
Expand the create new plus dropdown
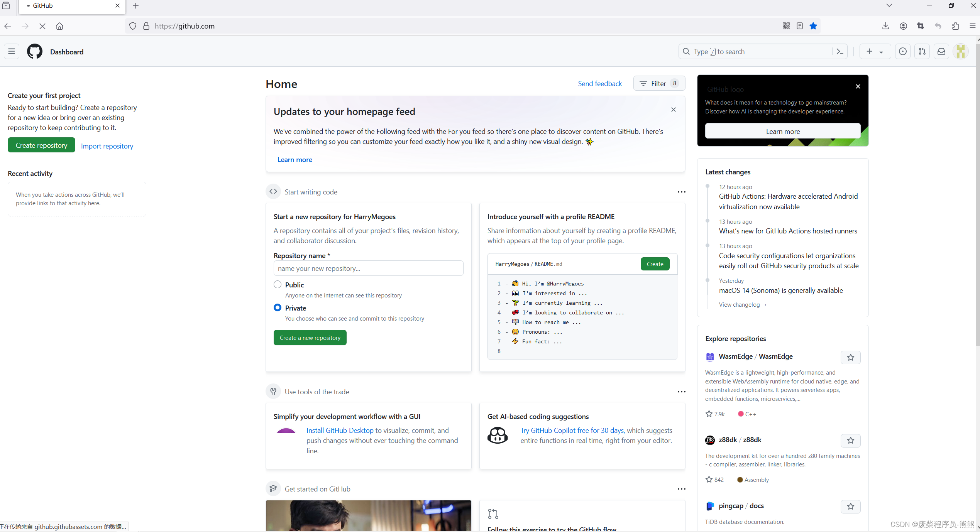click(875, 51)
